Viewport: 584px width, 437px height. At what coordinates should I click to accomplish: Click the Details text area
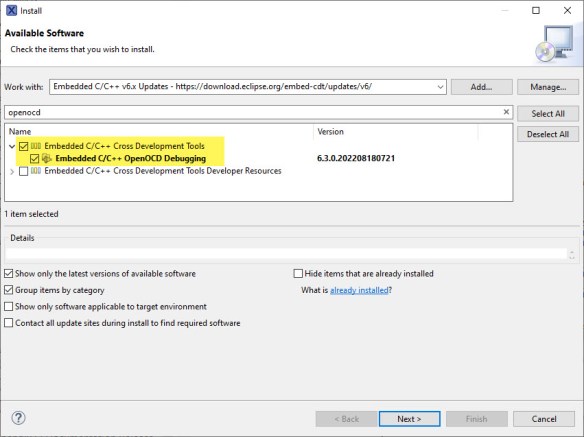point(286,254)
